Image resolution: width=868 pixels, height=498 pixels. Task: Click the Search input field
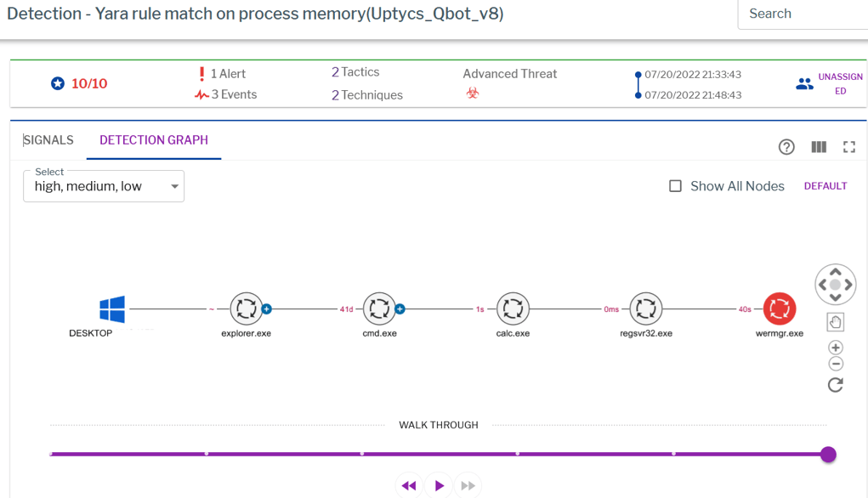[803, 14]
